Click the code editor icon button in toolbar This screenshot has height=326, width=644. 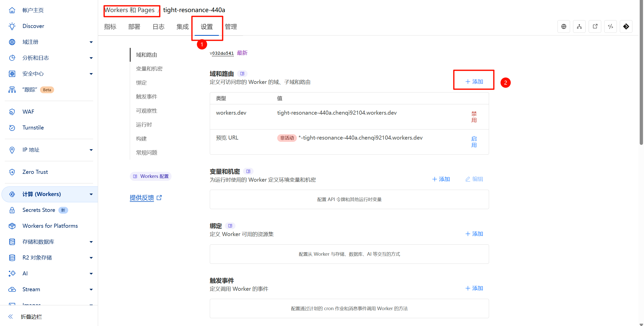pos(611,26)
